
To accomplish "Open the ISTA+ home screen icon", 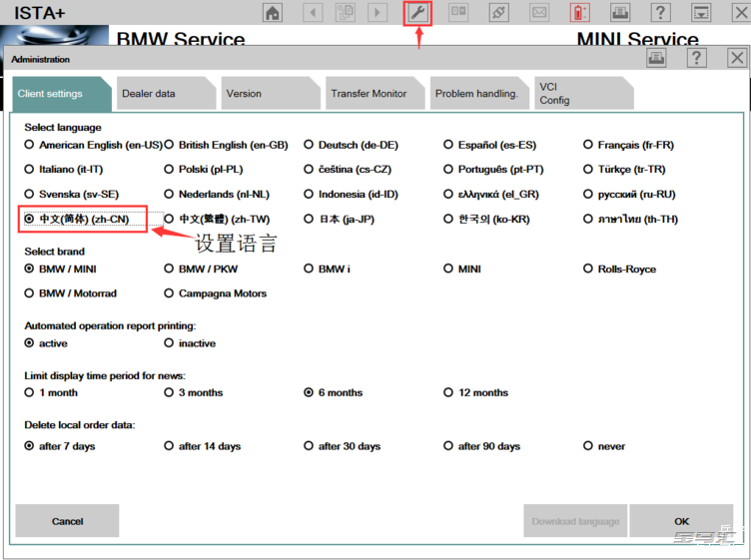I will [273, 12].
